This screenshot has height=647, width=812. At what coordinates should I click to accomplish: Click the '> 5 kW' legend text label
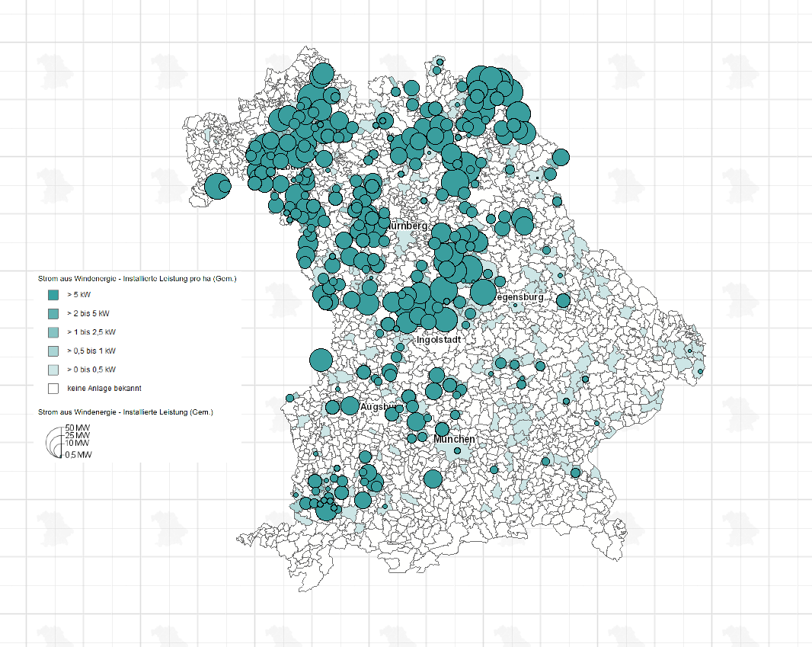[79, 294]
